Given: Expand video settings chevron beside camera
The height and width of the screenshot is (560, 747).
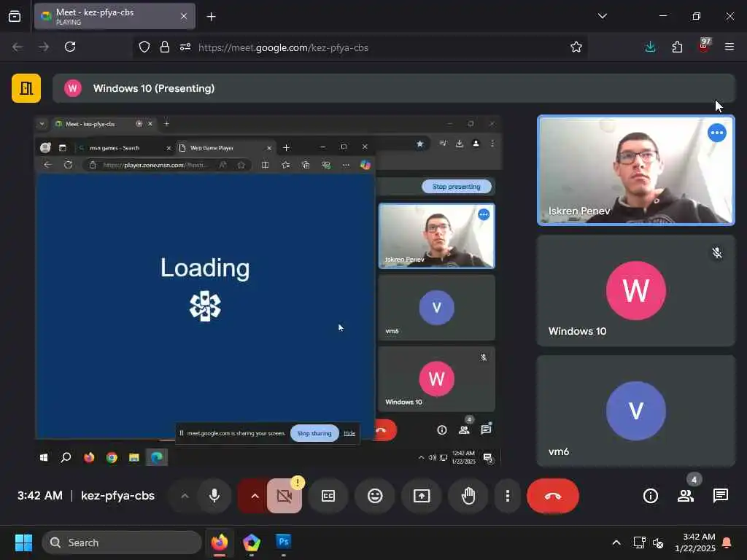Looking at the screenshot, I should coord(255,496).
